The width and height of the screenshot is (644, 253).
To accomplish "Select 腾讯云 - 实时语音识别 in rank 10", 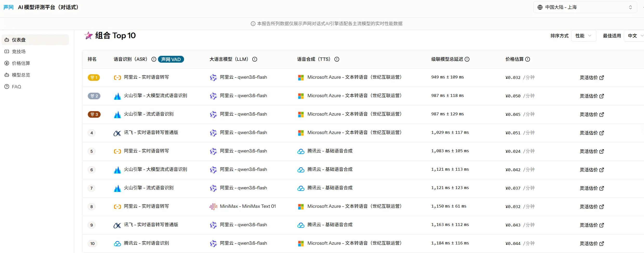I will click(x=146, y=243).
